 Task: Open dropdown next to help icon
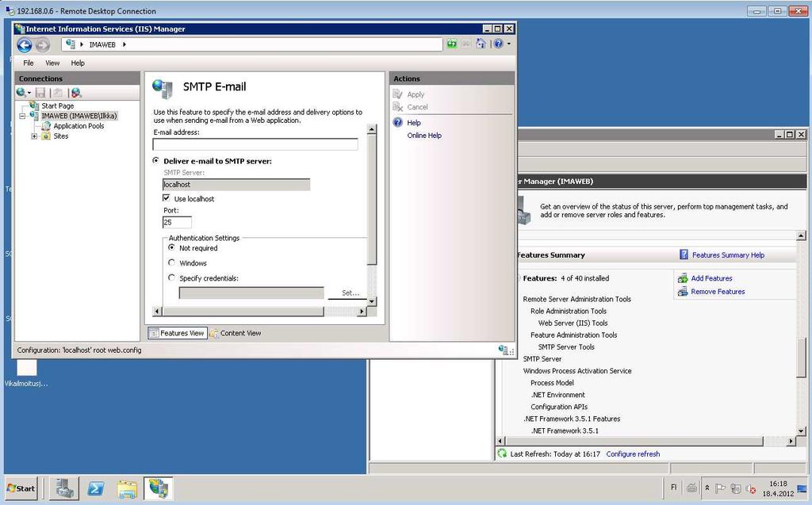pos(508,44)
